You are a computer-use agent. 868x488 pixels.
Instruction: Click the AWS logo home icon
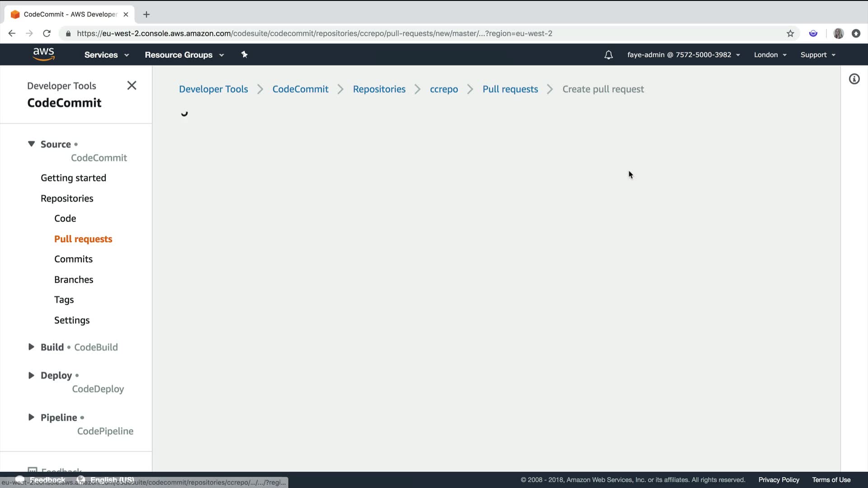(43, 54)
